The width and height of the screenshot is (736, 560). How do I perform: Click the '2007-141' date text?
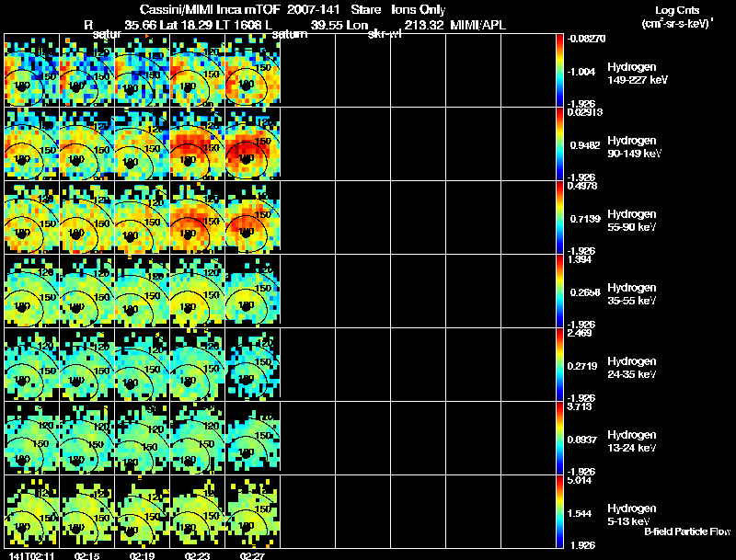(x=313, y=10)
